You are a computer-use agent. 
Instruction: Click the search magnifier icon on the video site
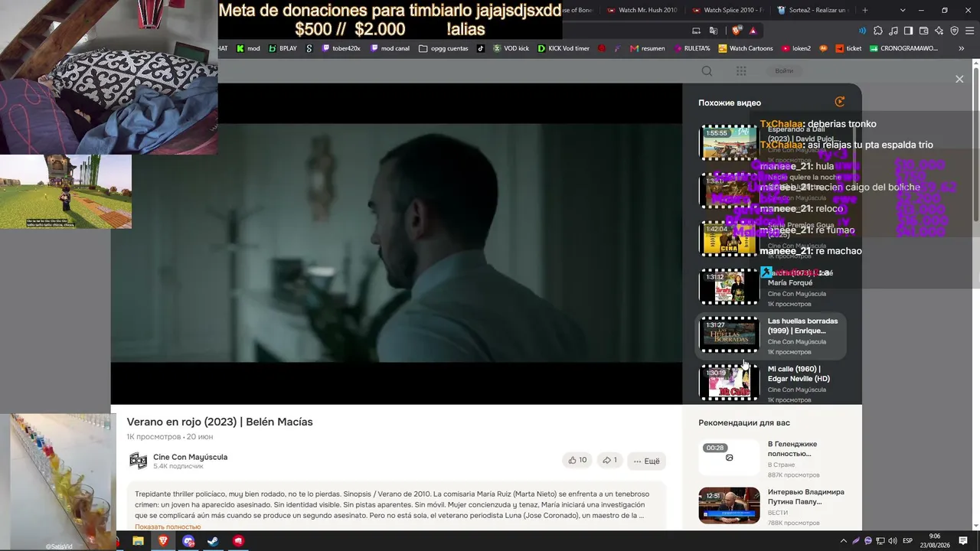707,71
